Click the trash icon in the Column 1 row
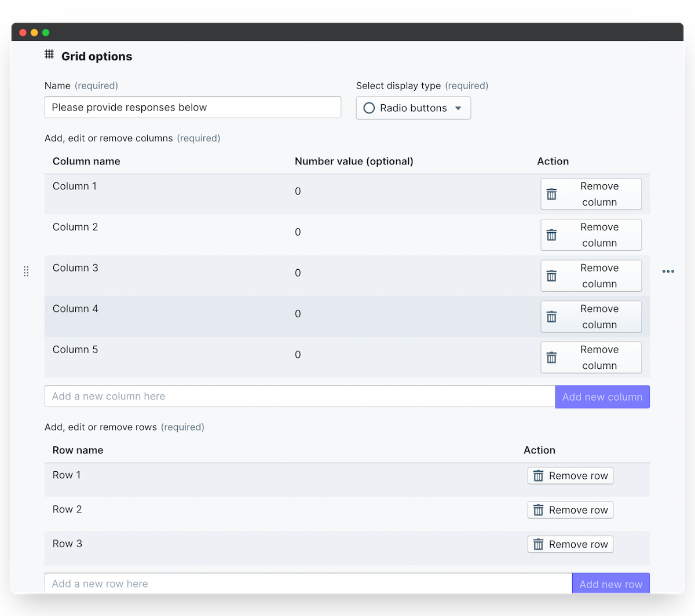The height and width of the screenshot is (616, 695). pos(552,194)
